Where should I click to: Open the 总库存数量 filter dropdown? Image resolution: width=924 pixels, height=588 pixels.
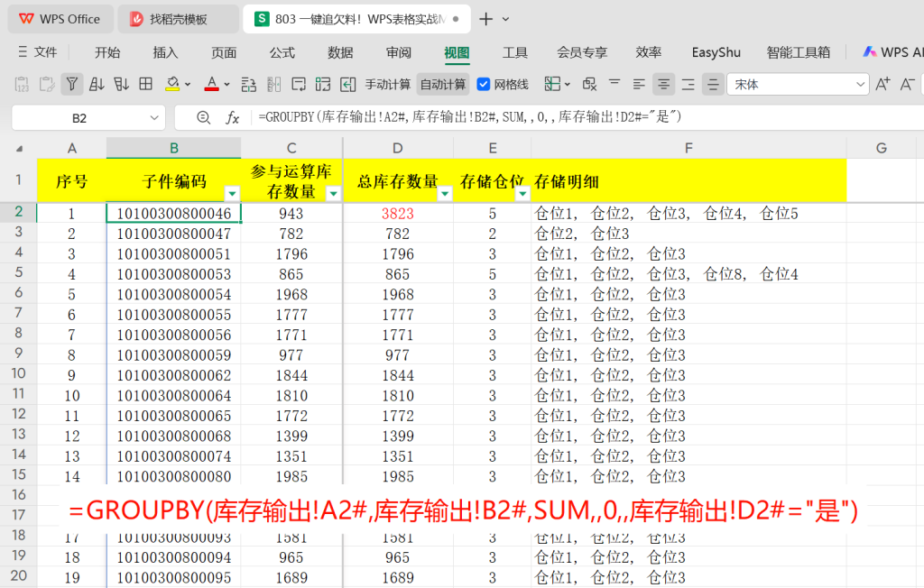tap(445, 193)
